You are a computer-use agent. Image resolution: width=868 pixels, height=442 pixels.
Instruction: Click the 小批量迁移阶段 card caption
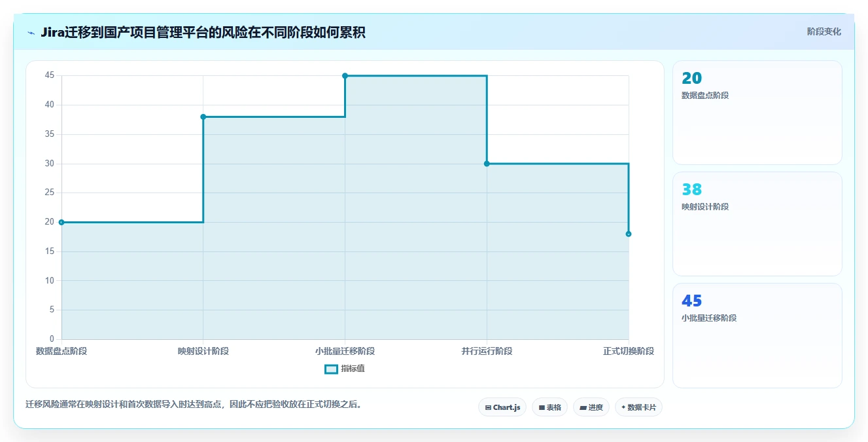click(709, 318)
